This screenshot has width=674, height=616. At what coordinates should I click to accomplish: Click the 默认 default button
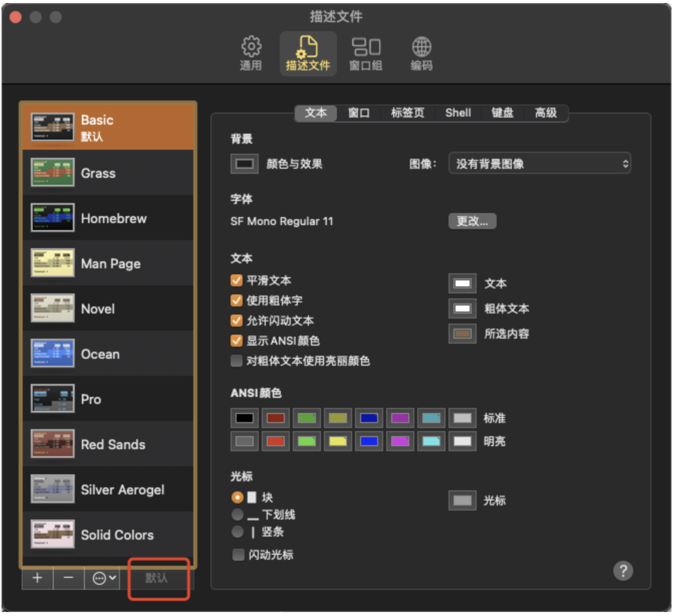coord(157,578)
